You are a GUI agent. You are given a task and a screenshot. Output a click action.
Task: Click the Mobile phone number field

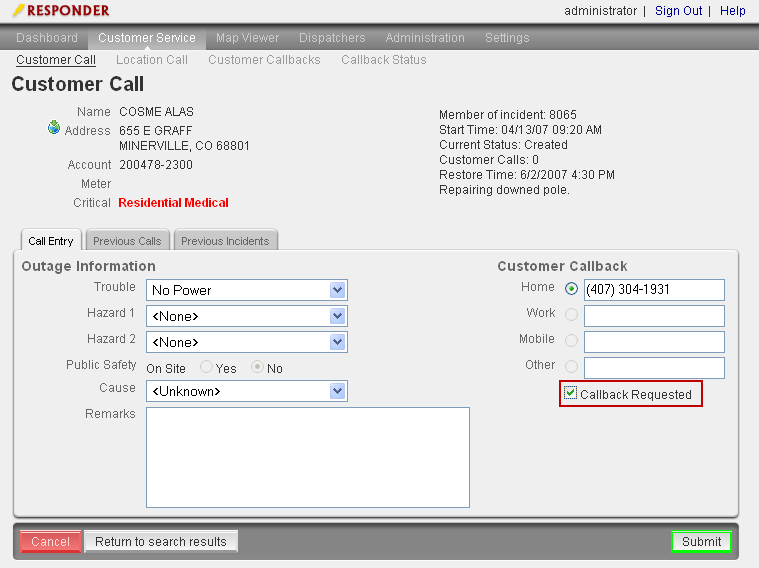(654, 342)
